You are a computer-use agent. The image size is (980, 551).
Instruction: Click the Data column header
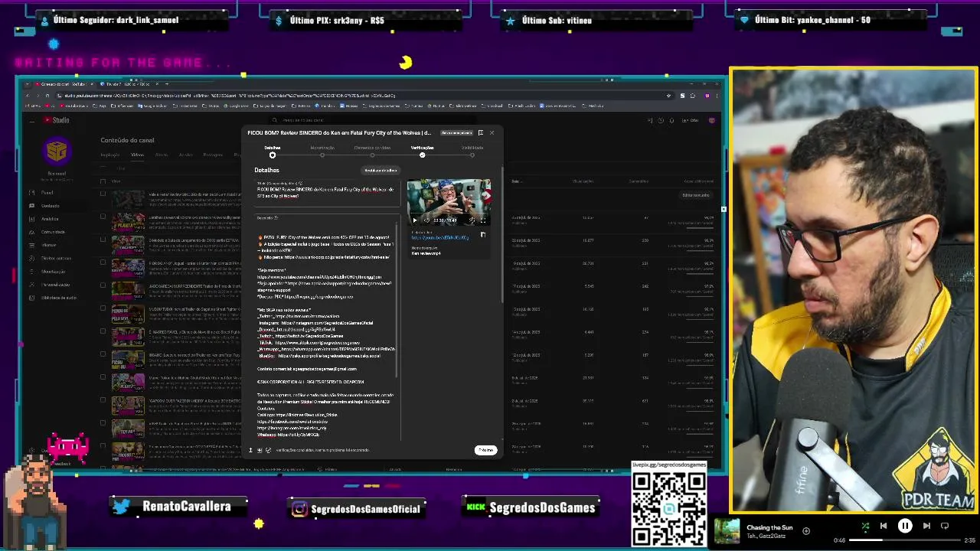[x=515, y=181]
